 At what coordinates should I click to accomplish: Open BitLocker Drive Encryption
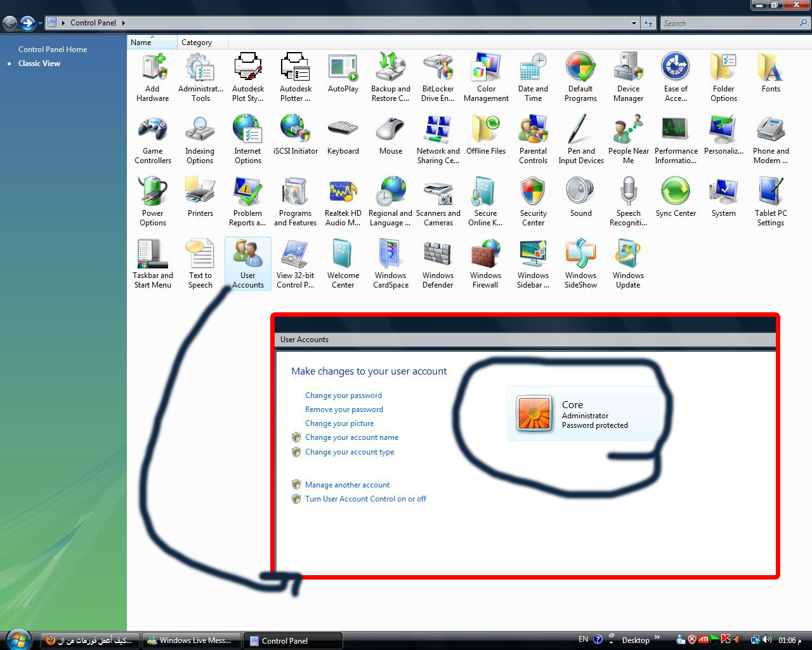point(438,77)
